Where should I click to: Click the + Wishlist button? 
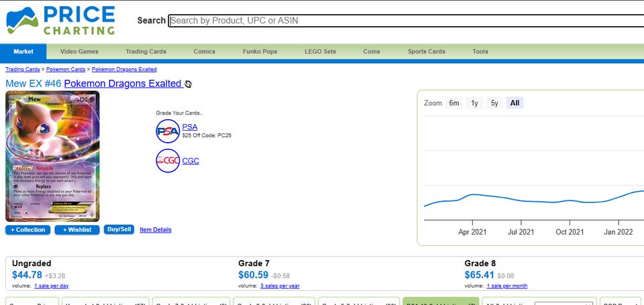[x=77, y=230]
